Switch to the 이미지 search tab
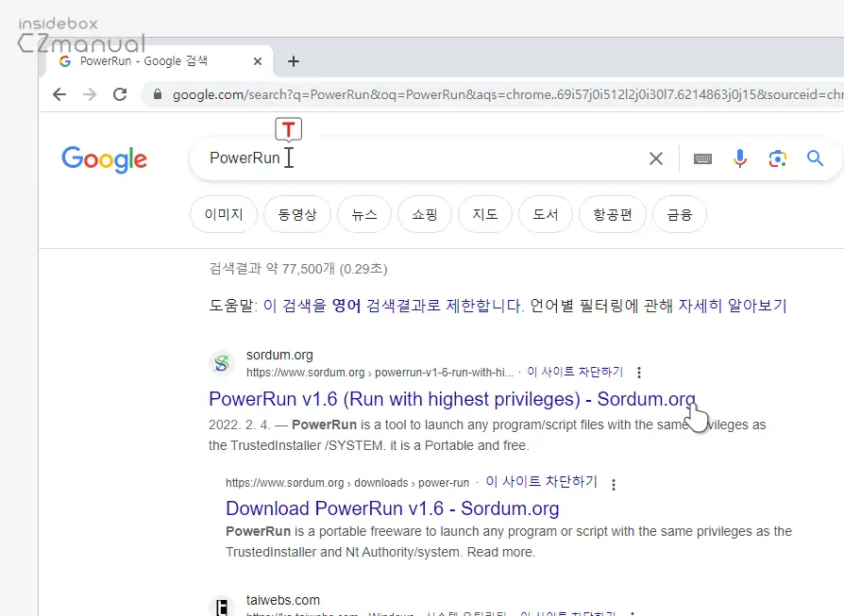 coord(223,214)
